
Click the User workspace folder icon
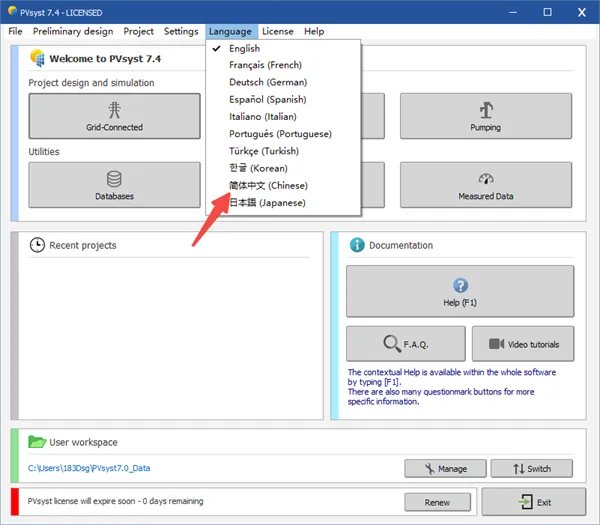coord(37,442)
